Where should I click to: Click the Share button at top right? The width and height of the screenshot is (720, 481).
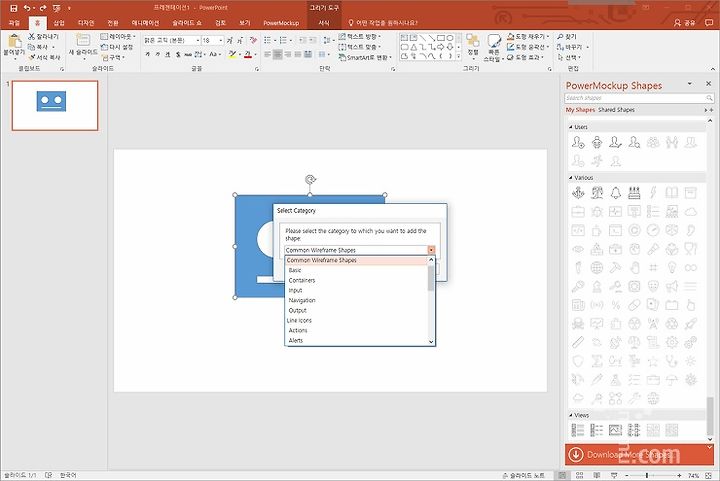[x=685, y=22]
